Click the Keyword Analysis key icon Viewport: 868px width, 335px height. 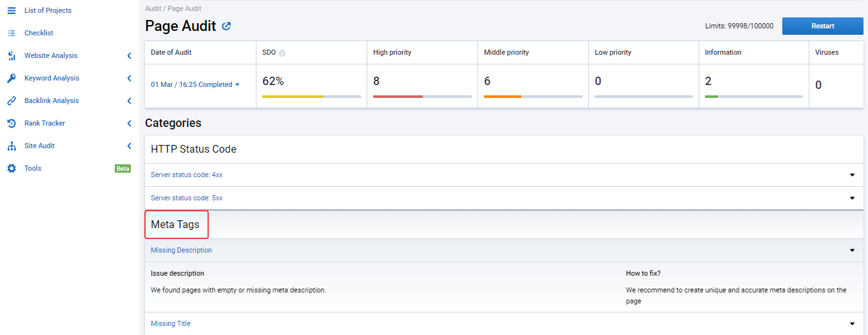click(11, 78)
